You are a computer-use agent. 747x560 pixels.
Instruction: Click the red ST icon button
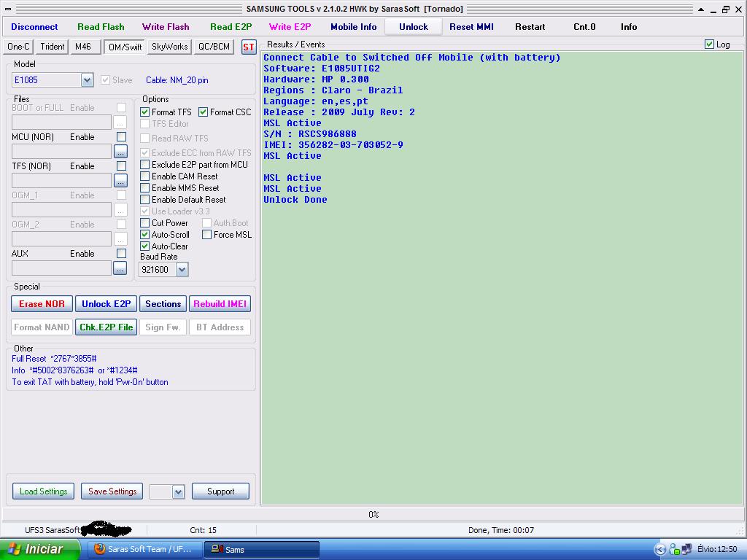(x=249, y=47)
